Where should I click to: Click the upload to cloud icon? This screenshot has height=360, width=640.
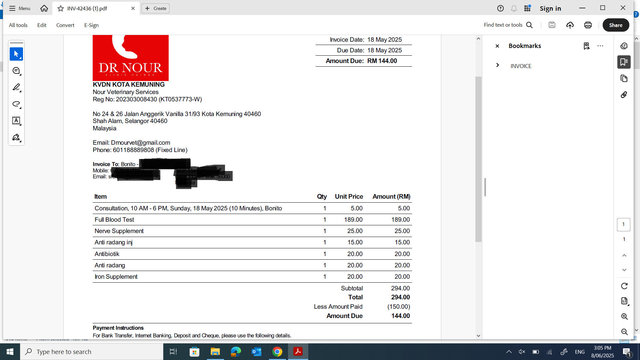570,25
